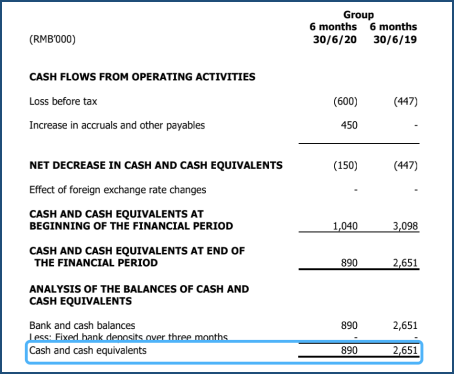This screenshot has height=374, width=454.
Task: Click the 6 months 30/6/19 column header
Action: (393, 33)
